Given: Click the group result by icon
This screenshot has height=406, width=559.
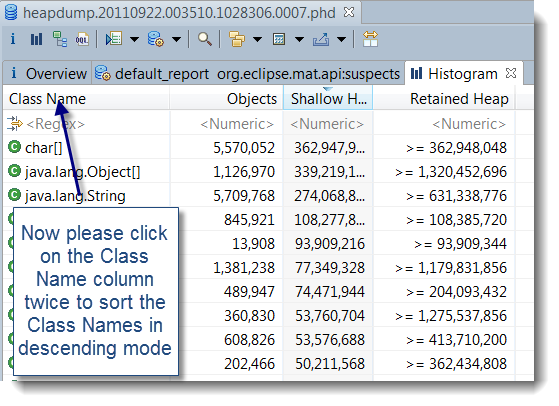Looking at the screenshot, I should point(237,39).
